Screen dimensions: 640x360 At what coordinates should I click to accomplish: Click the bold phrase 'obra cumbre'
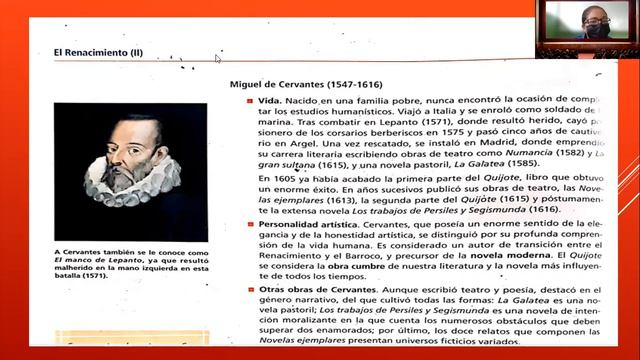click(356, 266)
